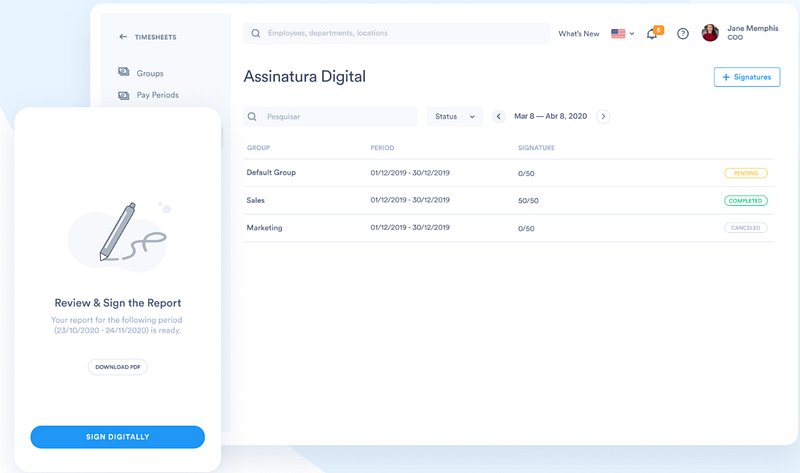
Task: Click the magnifier icon in the top search bar
Action: click(256, 33)
